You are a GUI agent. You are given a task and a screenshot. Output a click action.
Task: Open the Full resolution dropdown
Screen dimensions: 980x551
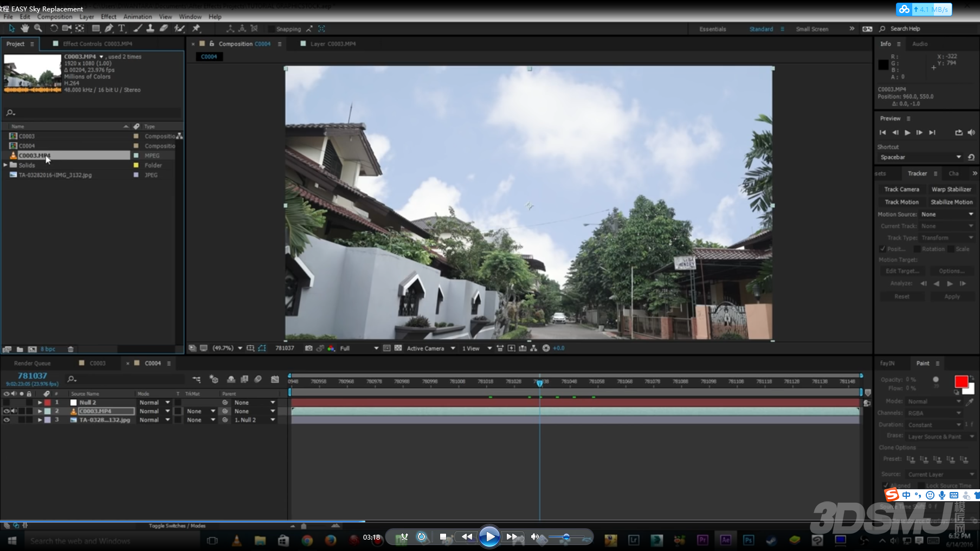(359, 348)
